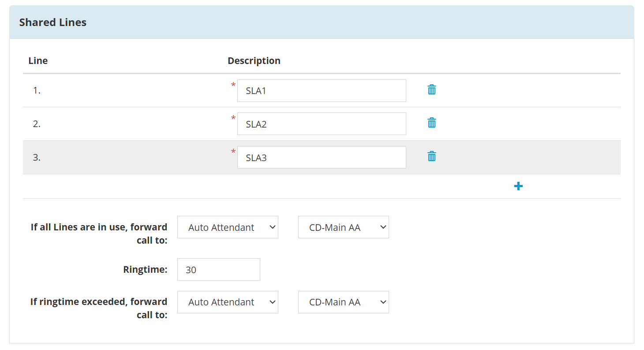Click the Ringtime input showing 30

[x=219, y=269]
